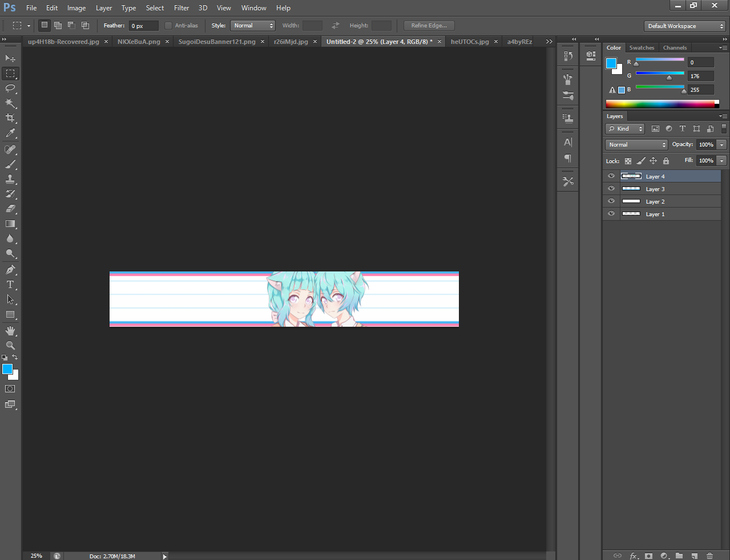Click the Feather input field
The image size is (730, 560).
coord(143,26)
